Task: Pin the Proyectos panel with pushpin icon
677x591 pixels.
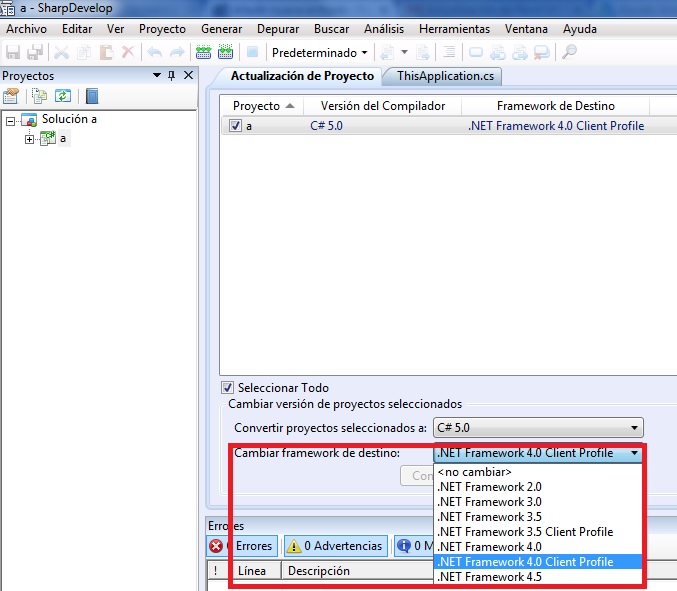Action: pos(171,76)
